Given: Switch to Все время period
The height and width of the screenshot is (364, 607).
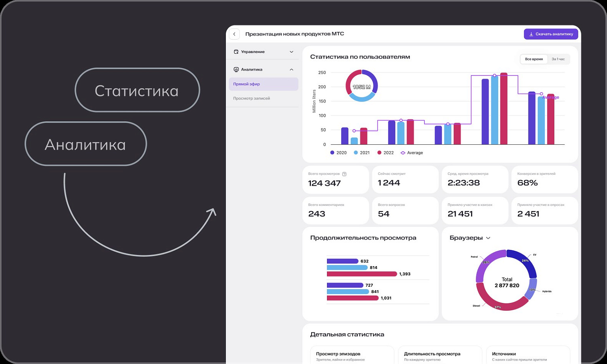Looking at the screenshot, I should 534,59.
